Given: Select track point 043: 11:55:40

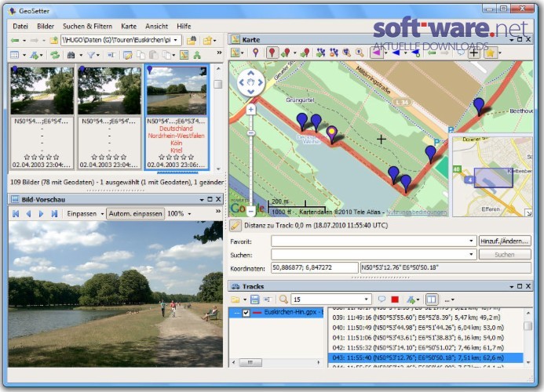Looking at the screenshot, I should point(425,358).
